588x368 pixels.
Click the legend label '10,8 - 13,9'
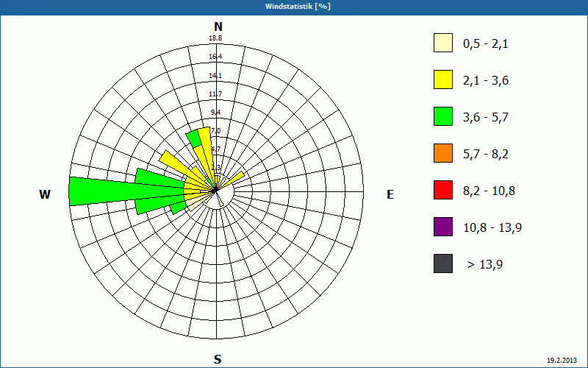[492, 228]
